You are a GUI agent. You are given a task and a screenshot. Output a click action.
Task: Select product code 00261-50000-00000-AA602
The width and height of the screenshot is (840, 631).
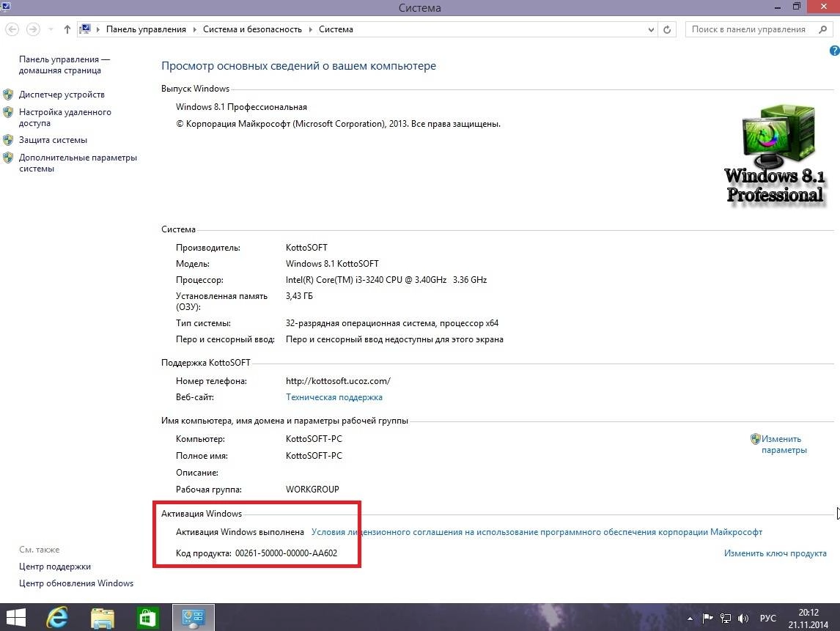pyautogui.click(x=286, y=553)
